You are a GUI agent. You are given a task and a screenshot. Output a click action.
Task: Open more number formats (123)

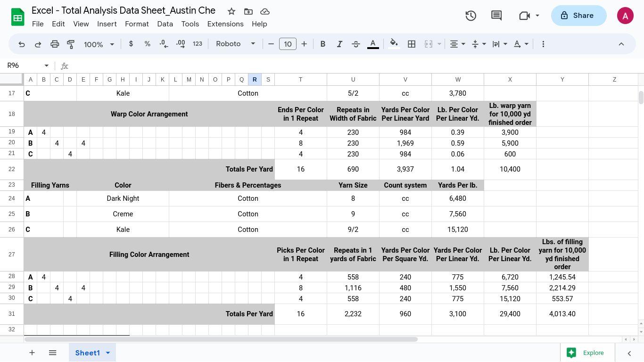(198, 44)
